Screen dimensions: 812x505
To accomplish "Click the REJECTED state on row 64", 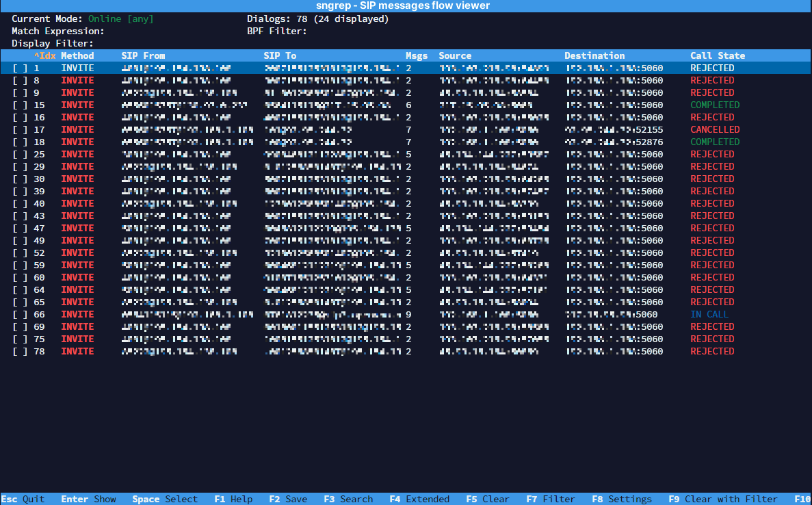I will click(713, 290).
